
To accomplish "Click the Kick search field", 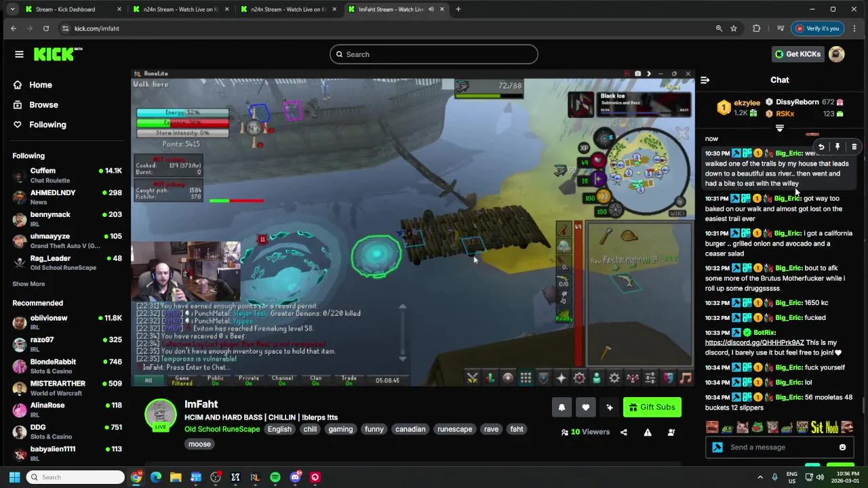I will (434, 54).
